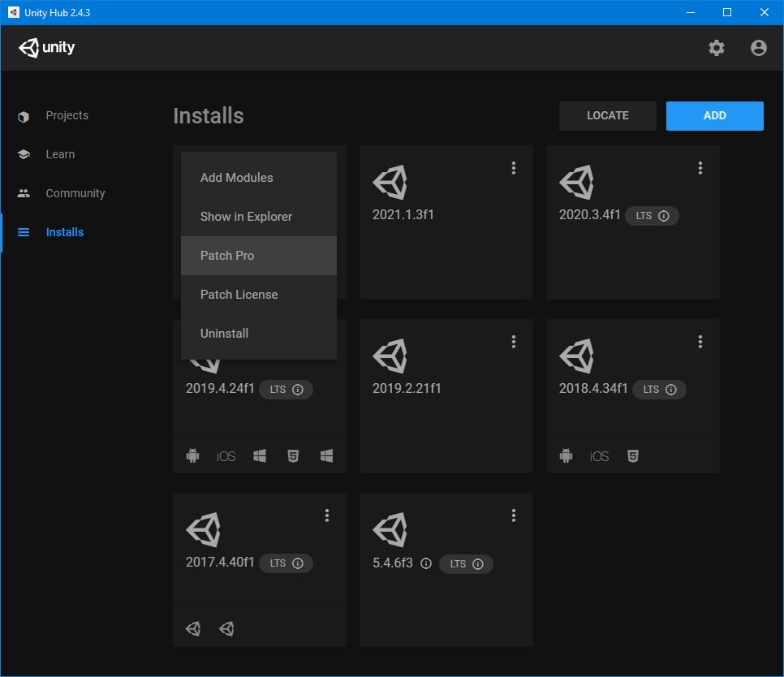The width and height of the screenshot is (784, 677).
Task: Click the 2017.4.40f1 version text
Action: pos(220,562)
